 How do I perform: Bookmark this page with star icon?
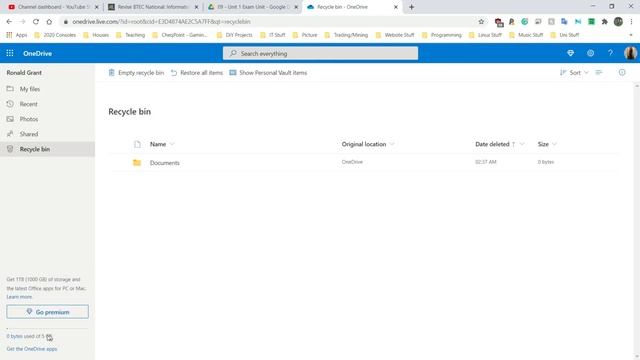[481, 22]
